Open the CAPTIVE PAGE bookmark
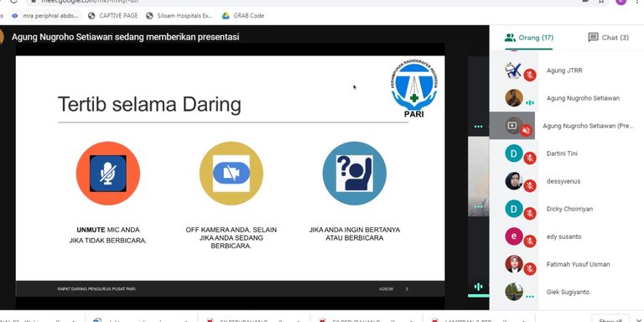 tap(113, 16)
